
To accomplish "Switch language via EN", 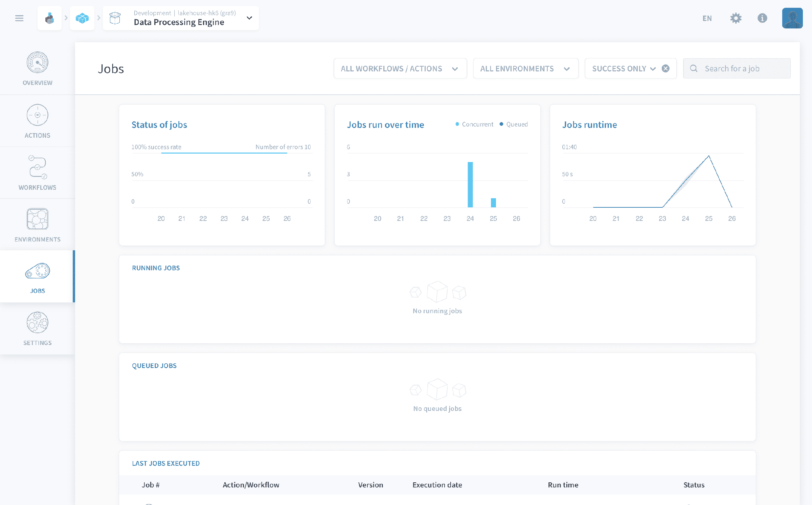I will click(707, 18).
